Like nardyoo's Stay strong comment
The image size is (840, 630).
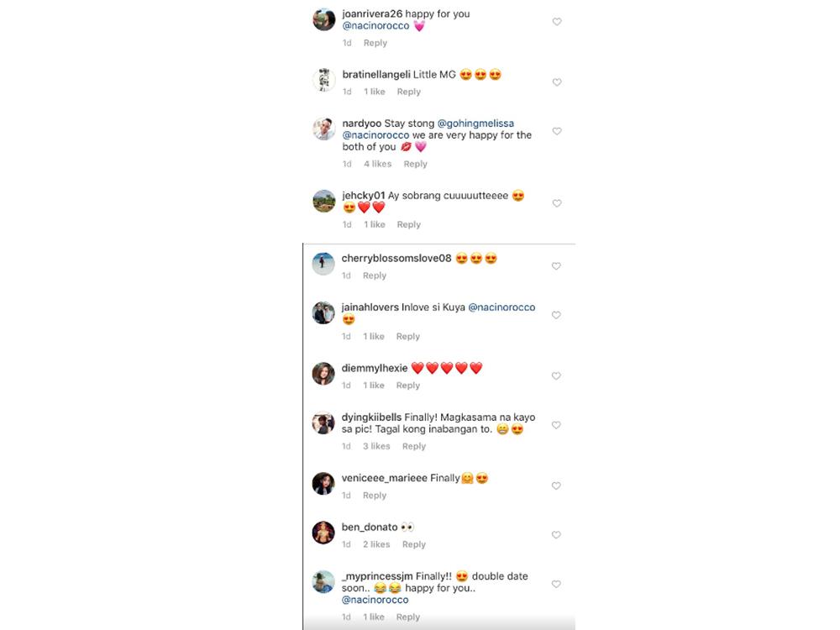[x=557, y=131]
